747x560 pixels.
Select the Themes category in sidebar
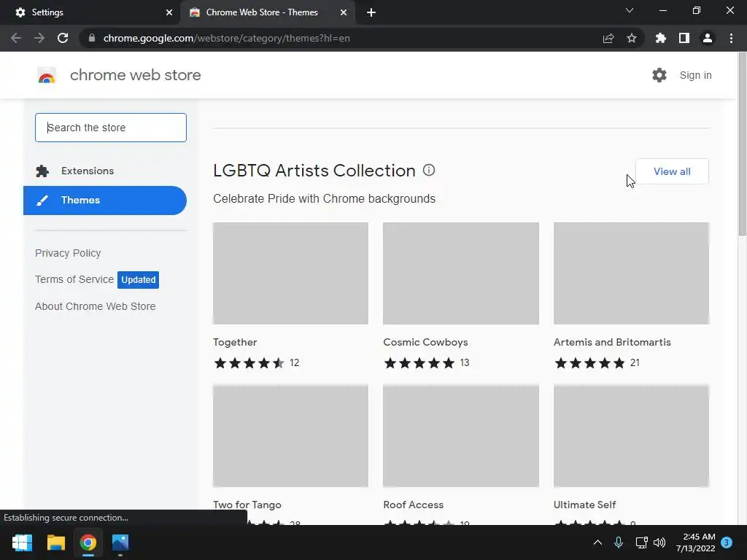pyautogui.click(x=105, y=201)
